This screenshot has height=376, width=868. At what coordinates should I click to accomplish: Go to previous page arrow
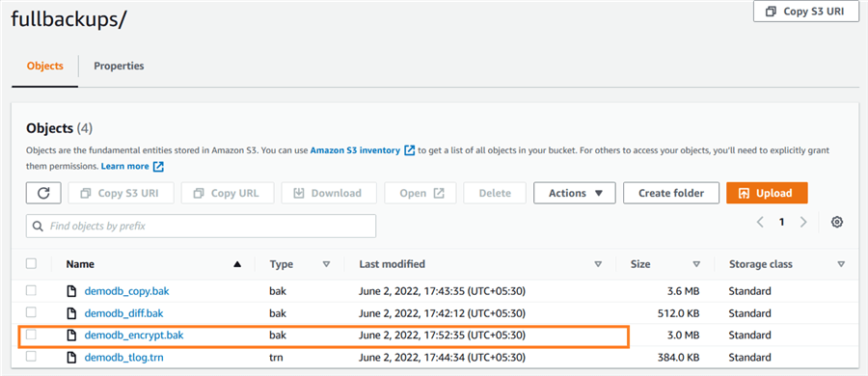(x=760, y=222)
